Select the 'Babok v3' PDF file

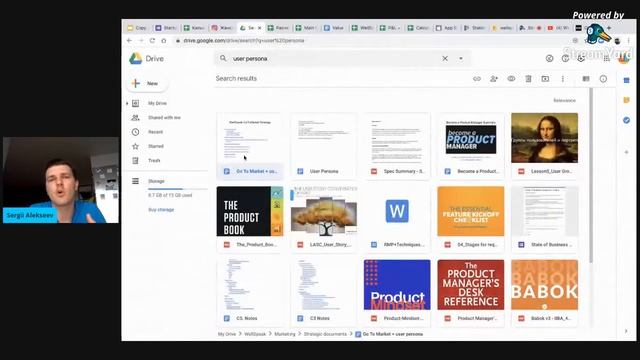544,293
